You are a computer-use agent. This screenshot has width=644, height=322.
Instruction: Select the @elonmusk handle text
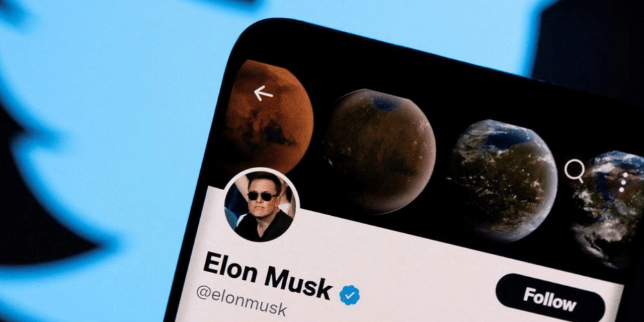click(242, 299)
